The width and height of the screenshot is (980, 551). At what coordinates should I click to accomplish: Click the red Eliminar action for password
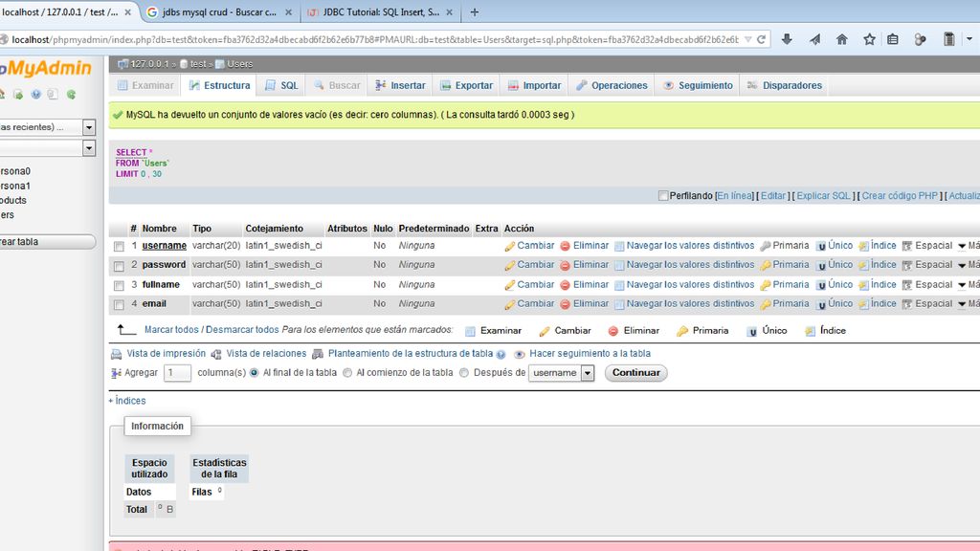585,265
